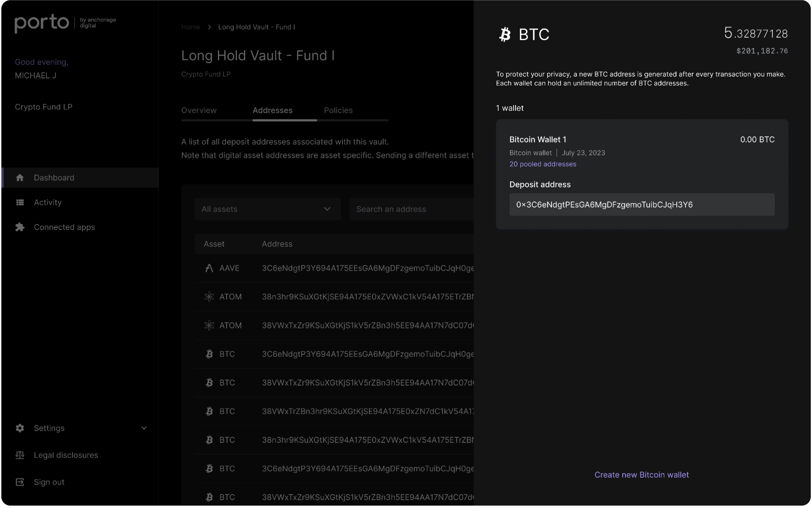Select the ATOM address starting 38VWxTxZr9
The width and height of the screenshot is (812, 508).
[367, 326]
